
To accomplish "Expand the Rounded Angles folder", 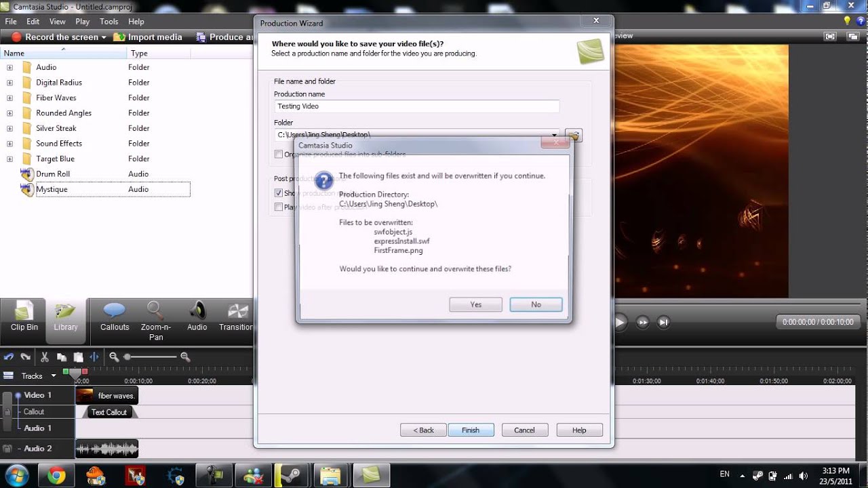I will 9,113.
